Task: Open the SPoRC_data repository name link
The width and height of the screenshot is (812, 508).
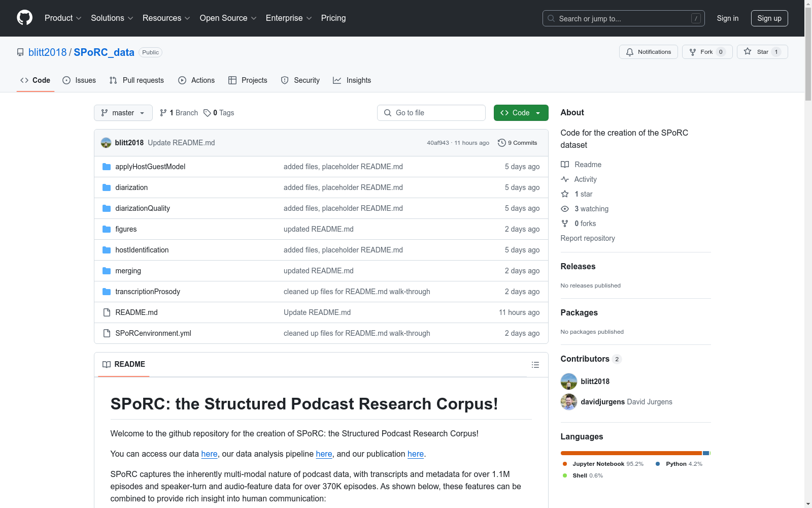Action: pyautogui.click(x=104, y=52)
